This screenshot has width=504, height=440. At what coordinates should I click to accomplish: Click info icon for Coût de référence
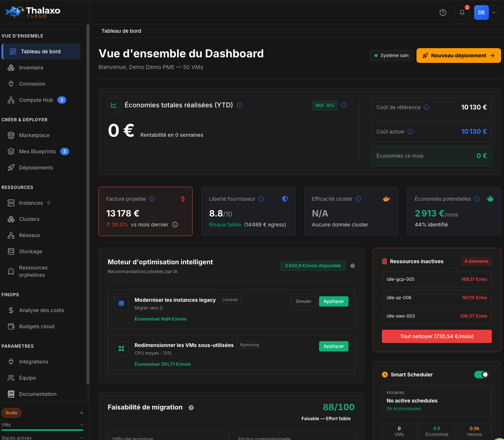tap(426, 107)
